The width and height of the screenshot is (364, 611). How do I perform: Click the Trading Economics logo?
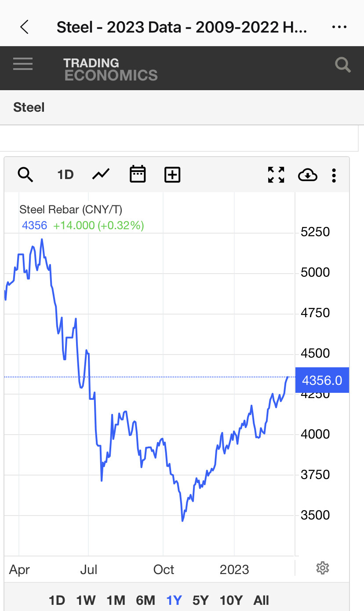(111, 70)
